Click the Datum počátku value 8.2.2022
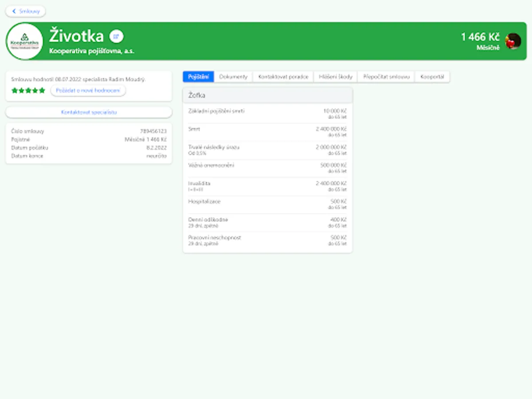Screen dimensions: 532x399 point(156,148)
